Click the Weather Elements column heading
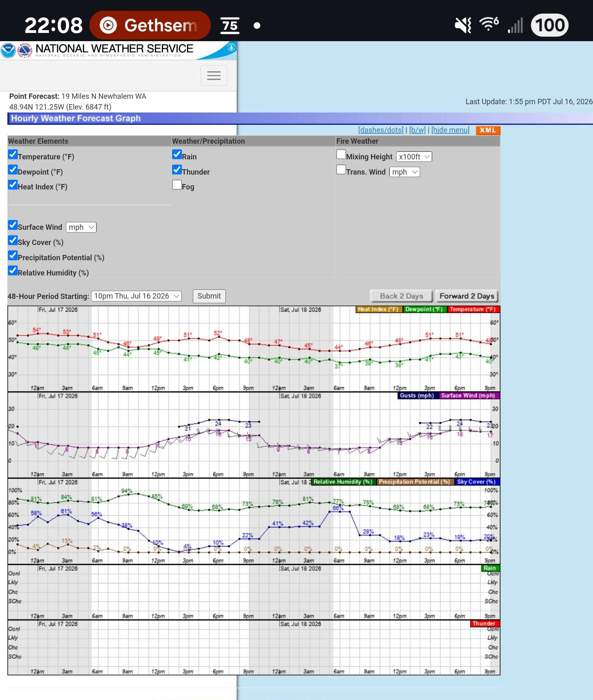Screen dimensions: 593x700 coord(38,141)
